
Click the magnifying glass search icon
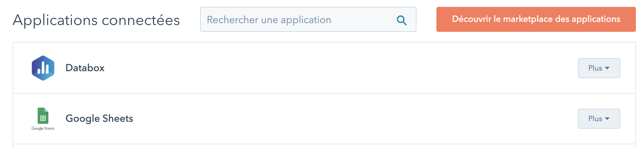coord(401,20)
